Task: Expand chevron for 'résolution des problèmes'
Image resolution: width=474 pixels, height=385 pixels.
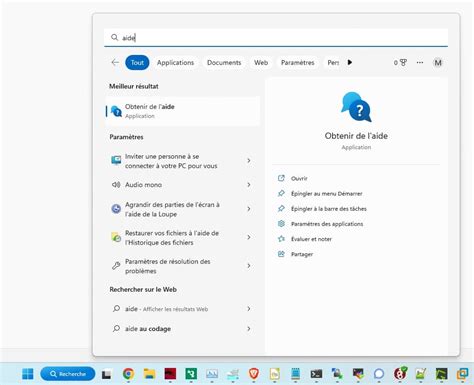Action: click(249, 266)
